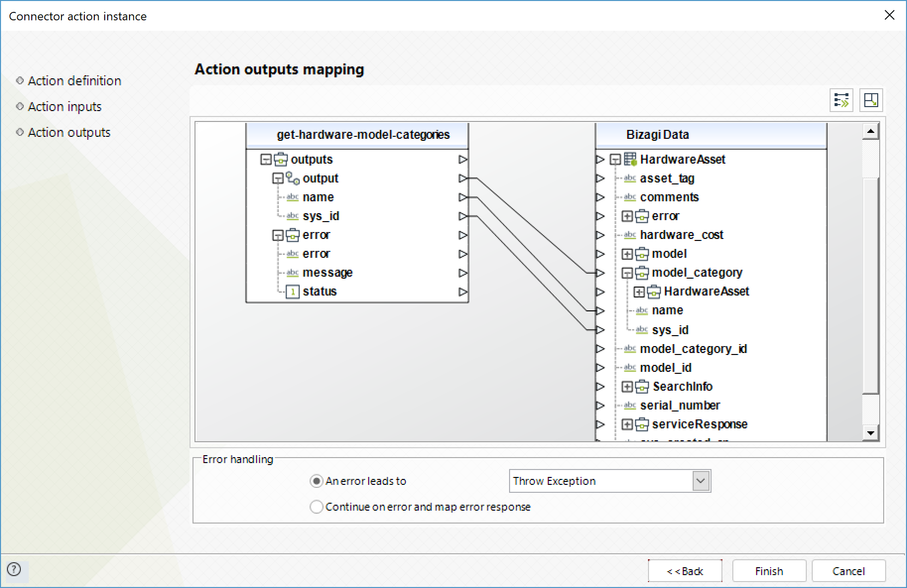Click the << Back button
907x588 pixels.
click(x=685, y=571)
